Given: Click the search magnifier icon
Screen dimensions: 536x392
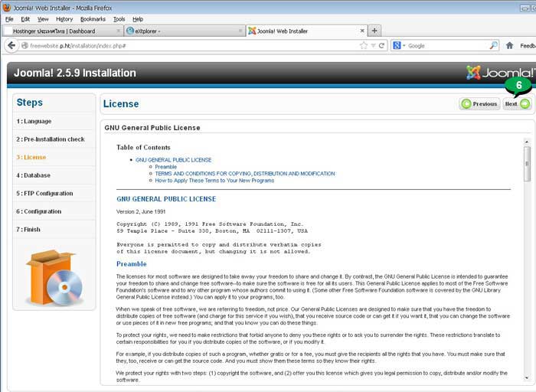Looking at the screenshot, I should pos(493,45).
